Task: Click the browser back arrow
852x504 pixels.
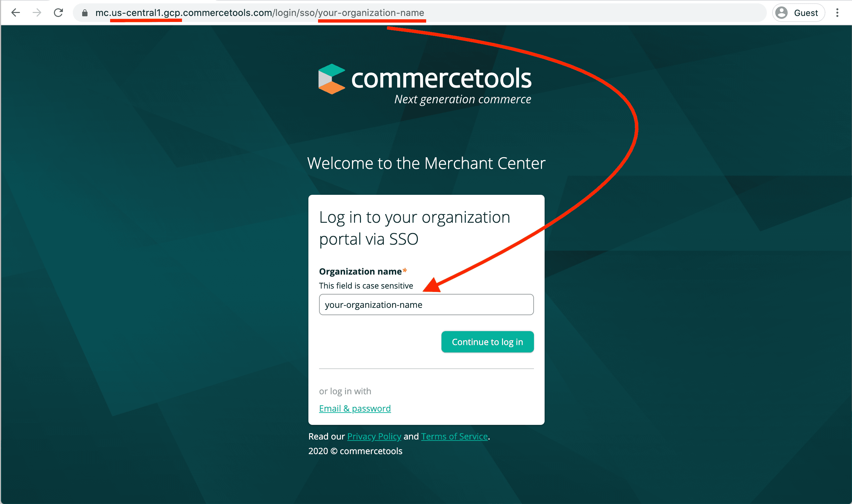Action: pos(16,13)
